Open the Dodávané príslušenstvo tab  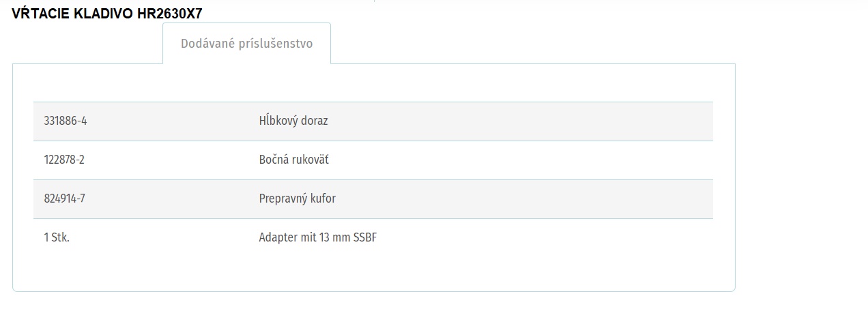(246, 44)
